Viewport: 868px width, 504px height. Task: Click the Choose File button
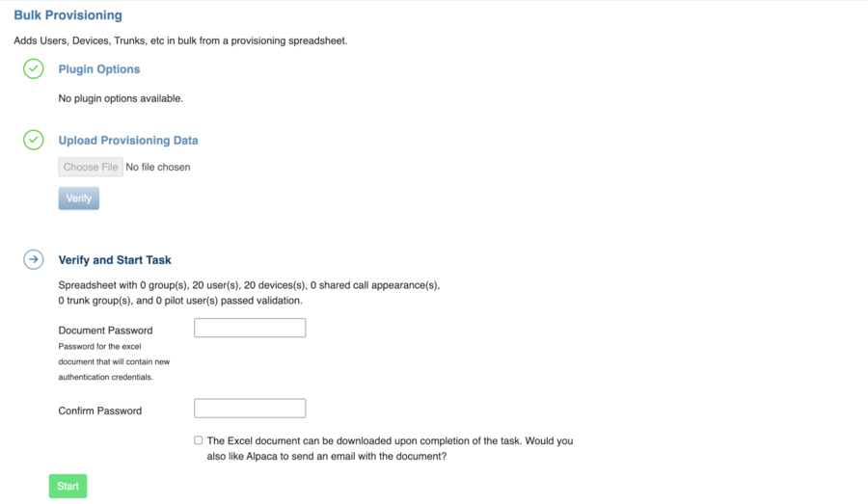91,167
